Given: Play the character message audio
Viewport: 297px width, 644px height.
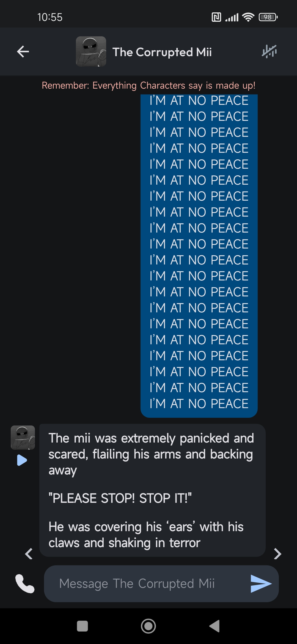Looking at the screenshot, I should [22, 460].
